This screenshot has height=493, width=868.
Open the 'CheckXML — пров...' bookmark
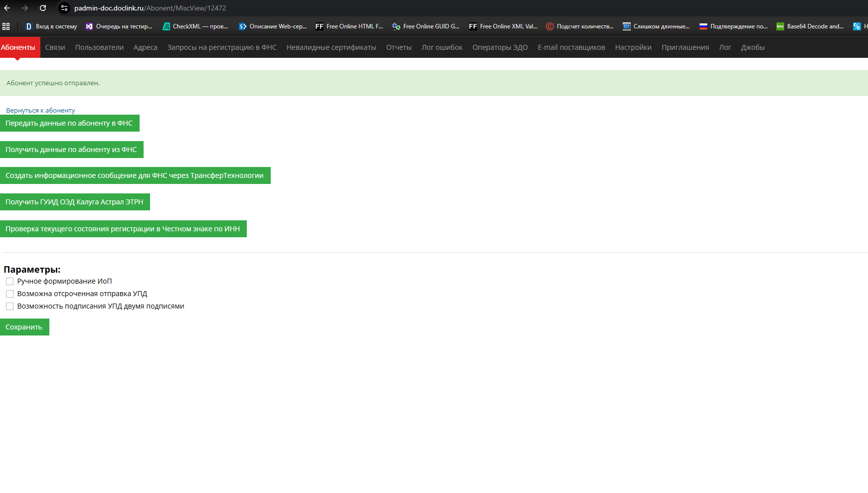[x=195, y=26]
